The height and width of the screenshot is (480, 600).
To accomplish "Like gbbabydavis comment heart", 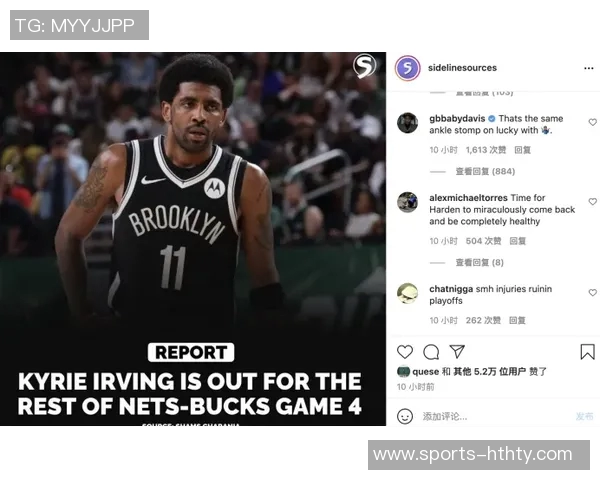I will [x=592, y=122].
